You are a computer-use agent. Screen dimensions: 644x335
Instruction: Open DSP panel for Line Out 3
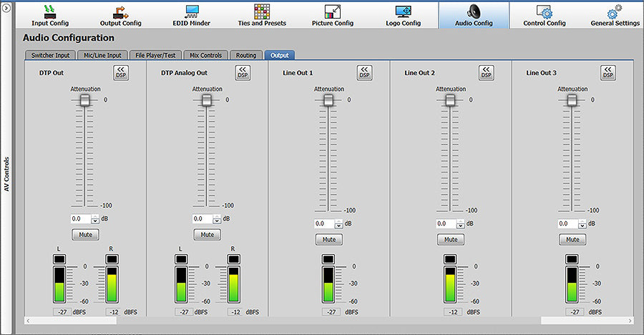click(x=608, y=73)
